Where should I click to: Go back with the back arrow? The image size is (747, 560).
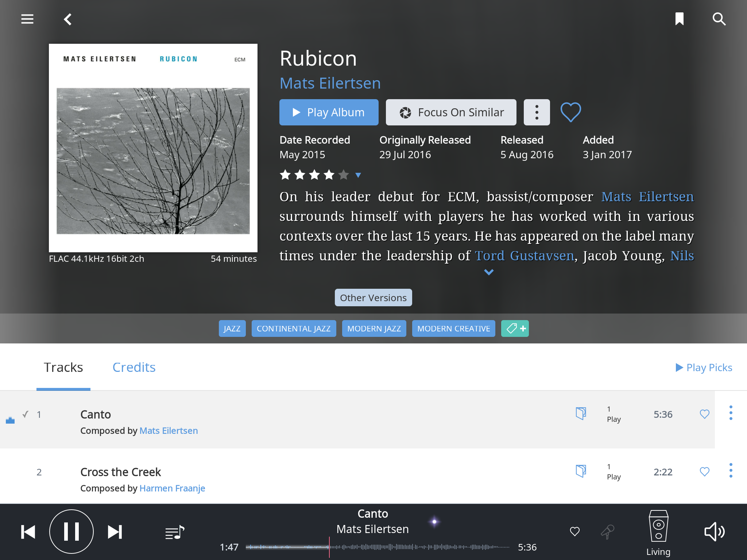(68, 19)
